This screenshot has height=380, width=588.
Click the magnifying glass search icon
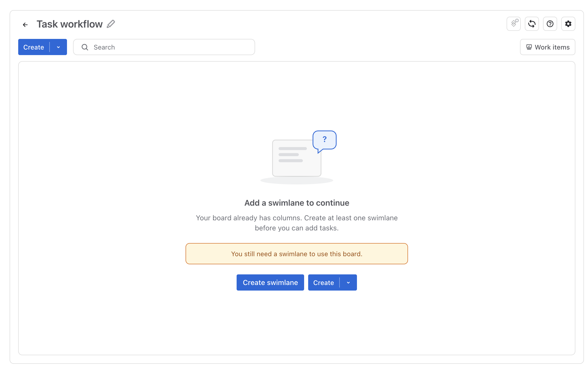pyautogui.click(x=85, y=47)
